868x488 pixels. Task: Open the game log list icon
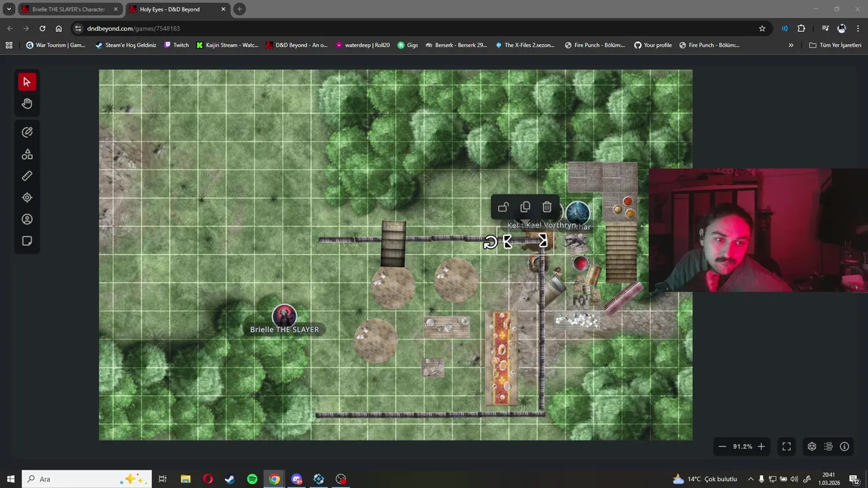click(828, 447)
